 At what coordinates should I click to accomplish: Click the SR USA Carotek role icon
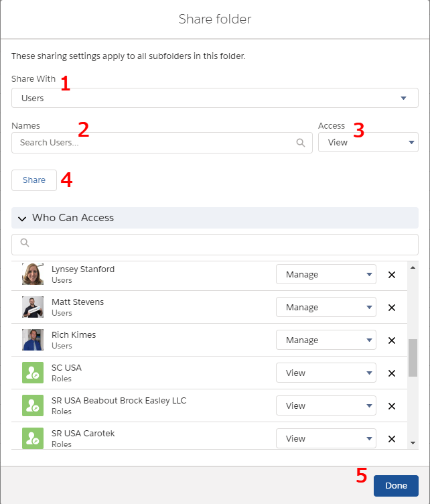33,438
